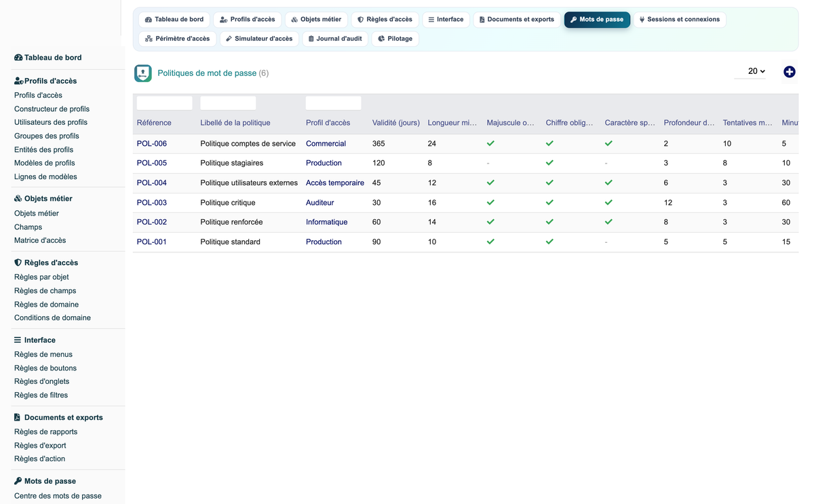Open policy POL-004 reference link
The height and width of the screenshot is (504, 814).
pyautogui.click(x=152, y=182)
